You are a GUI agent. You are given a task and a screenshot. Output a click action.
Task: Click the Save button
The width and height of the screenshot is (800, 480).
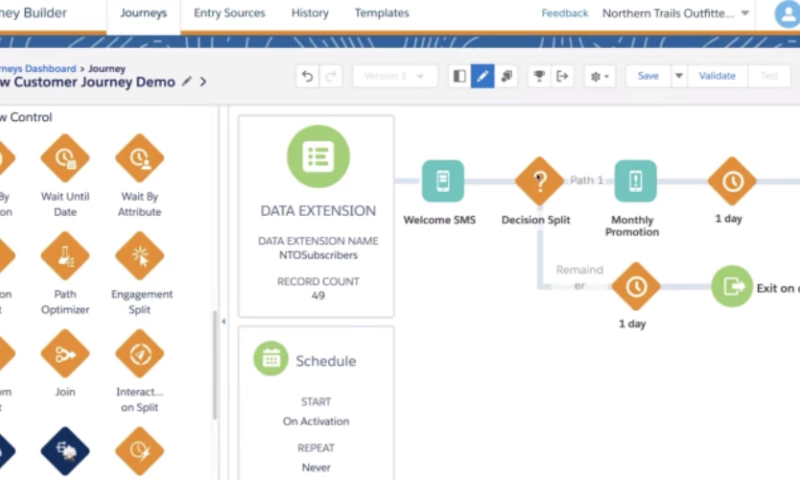pos(648,76)
